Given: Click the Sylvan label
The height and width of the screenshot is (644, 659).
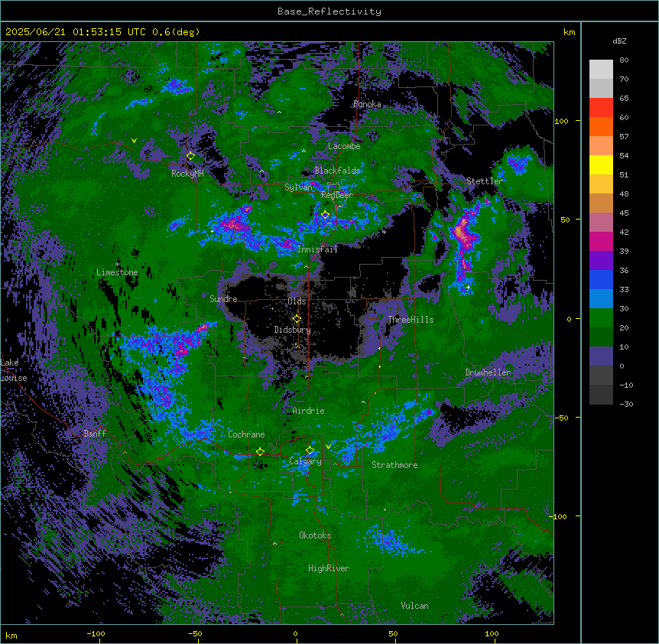Looking at the screenshot, I should (x=298, y=187).
